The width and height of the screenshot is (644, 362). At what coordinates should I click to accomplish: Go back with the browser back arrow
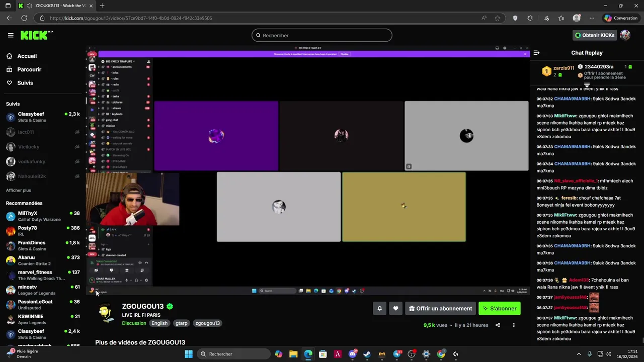pyautogui.click(x=9, y=18)
